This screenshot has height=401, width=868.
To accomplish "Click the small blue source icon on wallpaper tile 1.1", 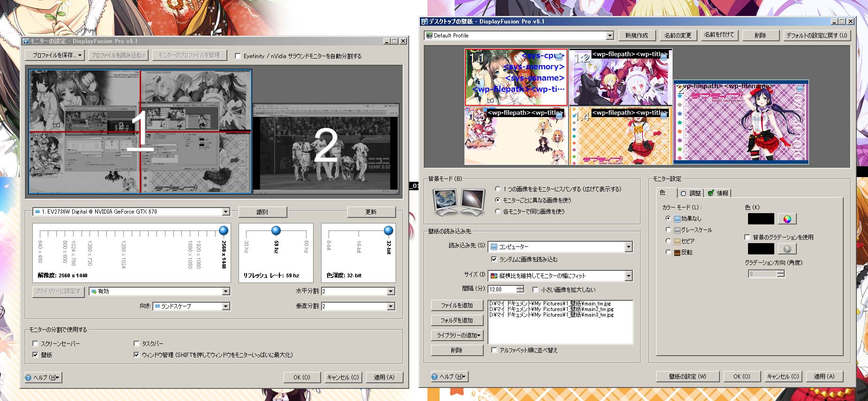I will pyautogui.click(x=559, y=56).
